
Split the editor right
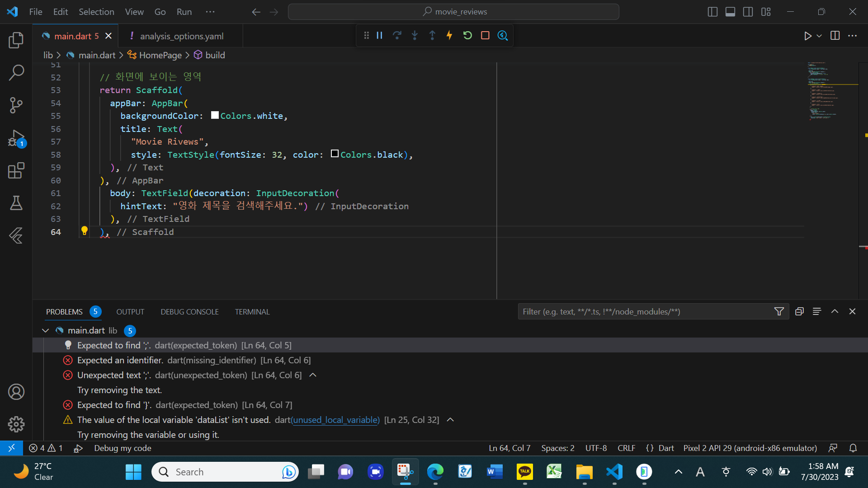pyautogui.click(x=835, y=36)
